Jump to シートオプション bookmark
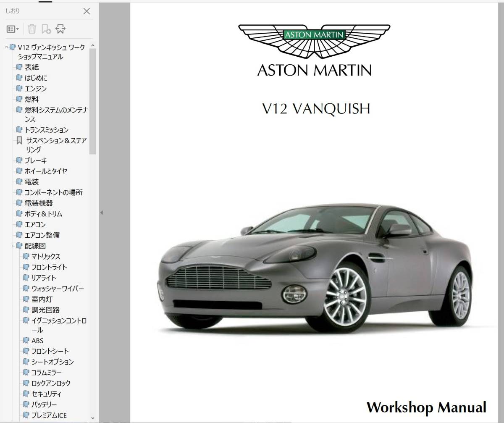This screenshot has width=504, height=423. tap(52, 362)
